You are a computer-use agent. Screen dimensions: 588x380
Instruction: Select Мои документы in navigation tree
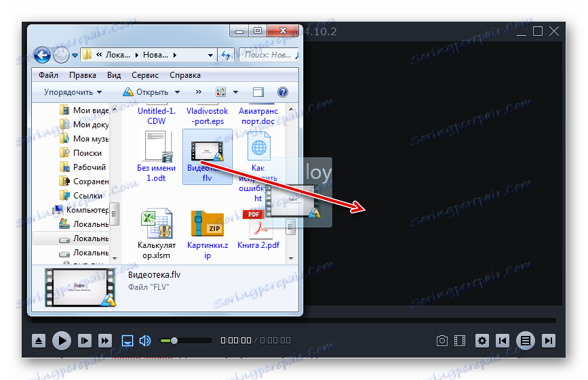coord(84,124)
